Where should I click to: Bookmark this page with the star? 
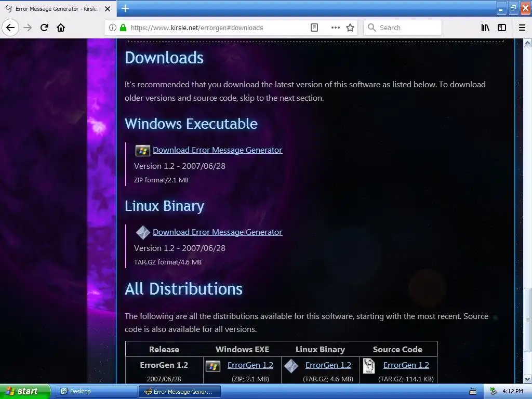[x=350, y=28]
